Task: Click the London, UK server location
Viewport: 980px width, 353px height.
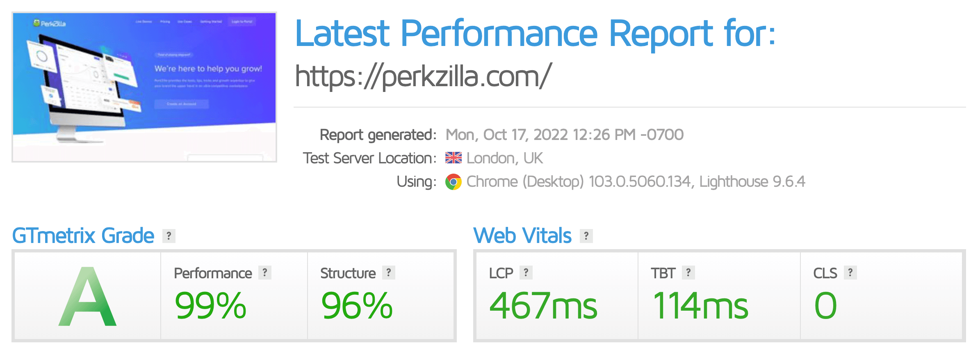Action: click(504, 158)
